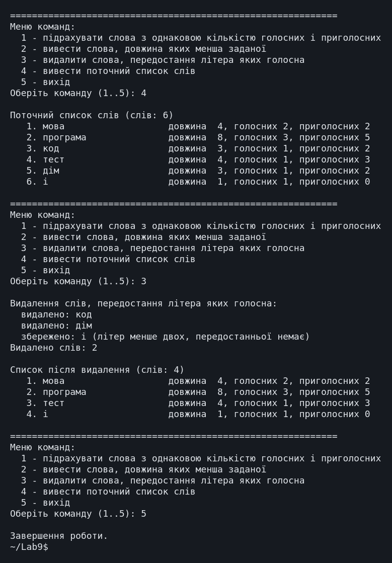Image resolution: width=392 pixels, height=563 pixels.
Task: Click the 'збережено: і' explanation line
Action: pyautogui.click(x=165, y=337)
